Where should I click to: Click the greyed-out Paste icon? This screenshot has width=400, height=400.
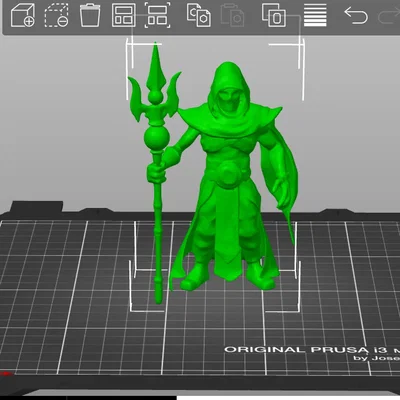coord(233,15)
